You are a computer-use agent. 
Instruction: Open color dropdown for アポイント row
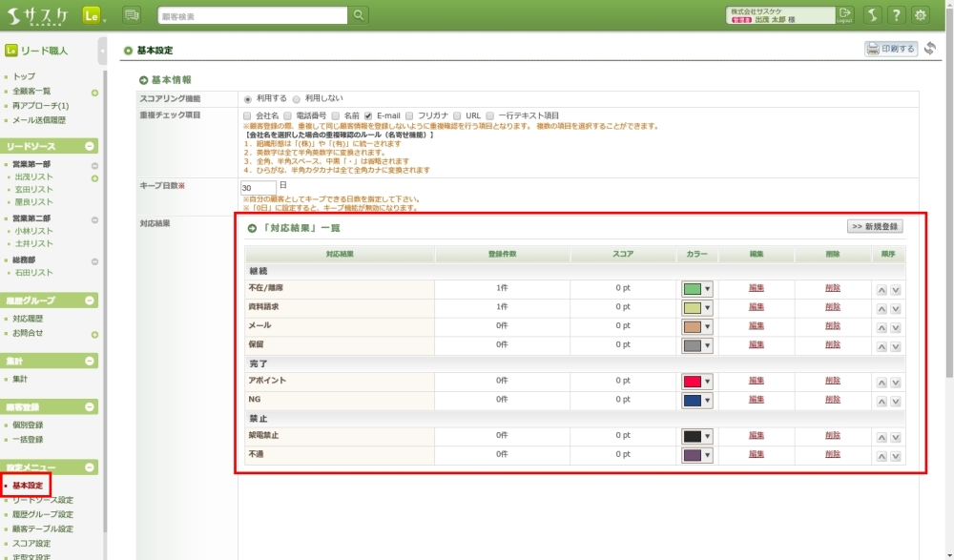tap(697, 381)
